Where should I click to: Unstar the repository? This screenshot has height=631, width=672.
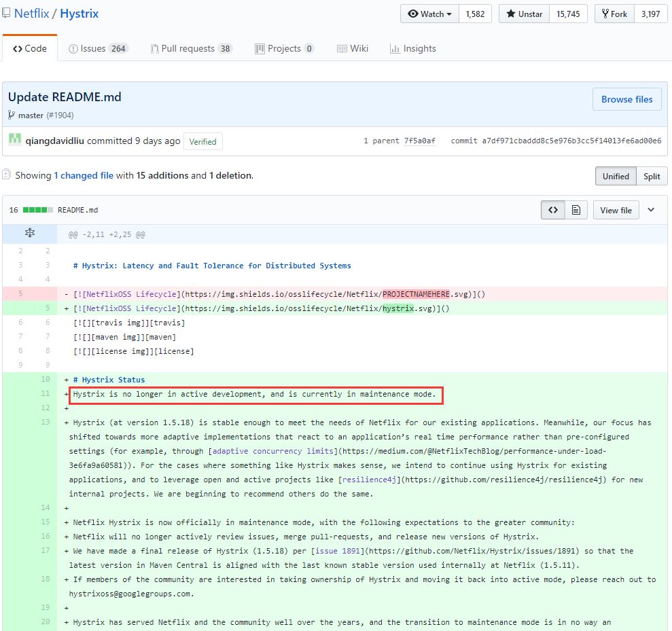pyautogui.click(x=524, y=14)
